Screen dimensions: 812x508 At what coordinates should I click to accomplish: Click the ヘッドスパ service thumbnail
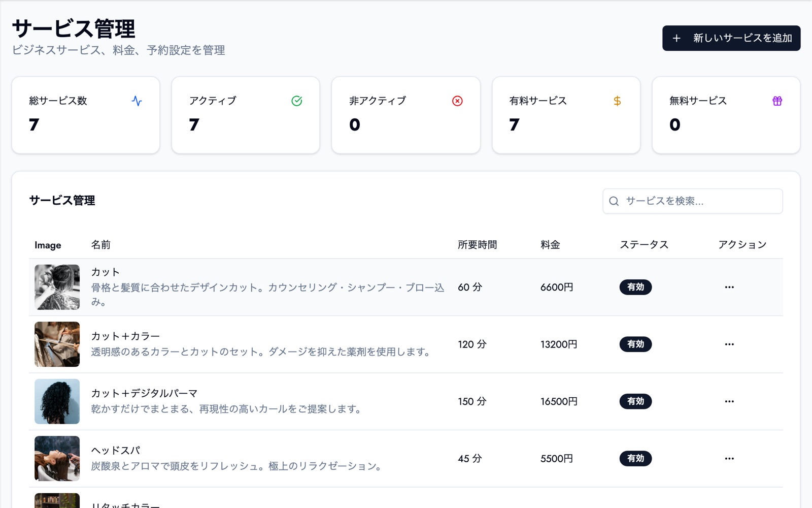(x=57, y=459)
